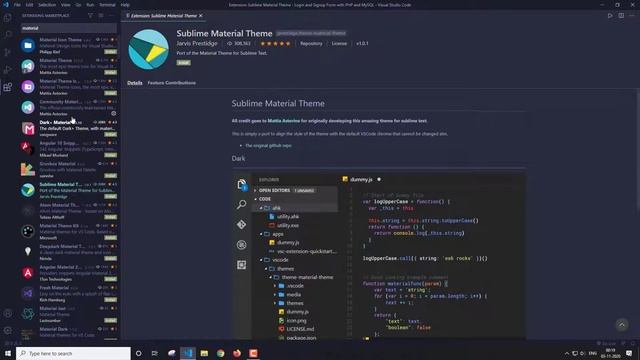Open Chrome from the taskbar
Image resolution: width=640 pixels, height=360 pixels.
(x=220, y=353)
